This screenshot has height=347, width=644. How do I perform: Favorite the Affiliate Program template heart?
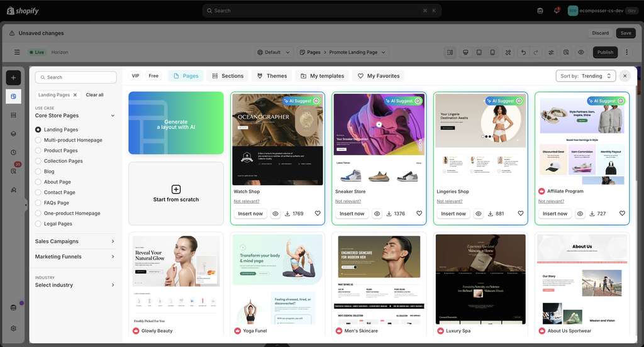click(622, 213)
